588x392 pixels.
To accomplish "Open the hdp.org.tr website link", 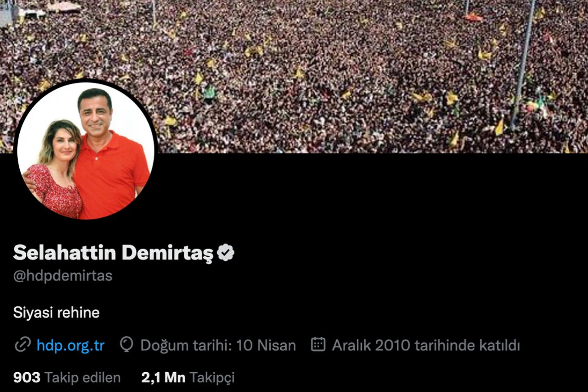I will coord(70,346).
